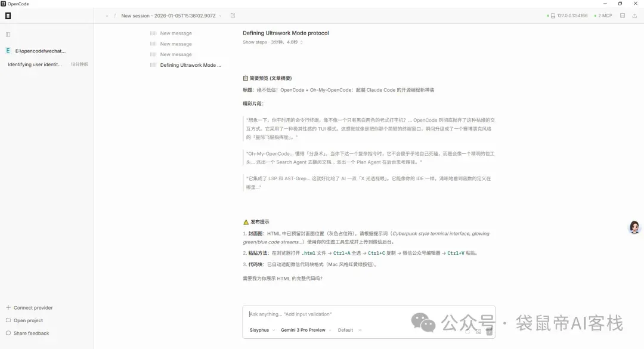The height and width of the screenshot is (349, 644).
Task: Click the 代码块 tip line
Action: tap(310, 264)
